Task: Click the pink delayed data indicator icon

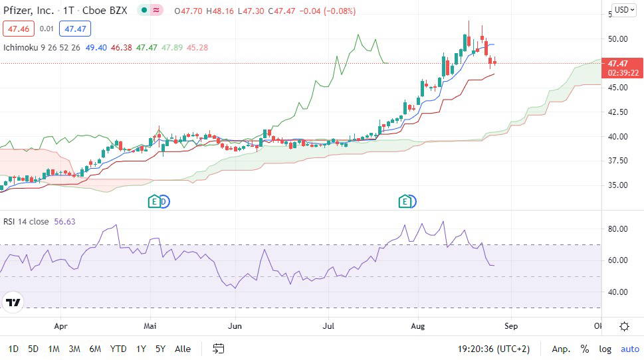Action: tap(156, 10)
